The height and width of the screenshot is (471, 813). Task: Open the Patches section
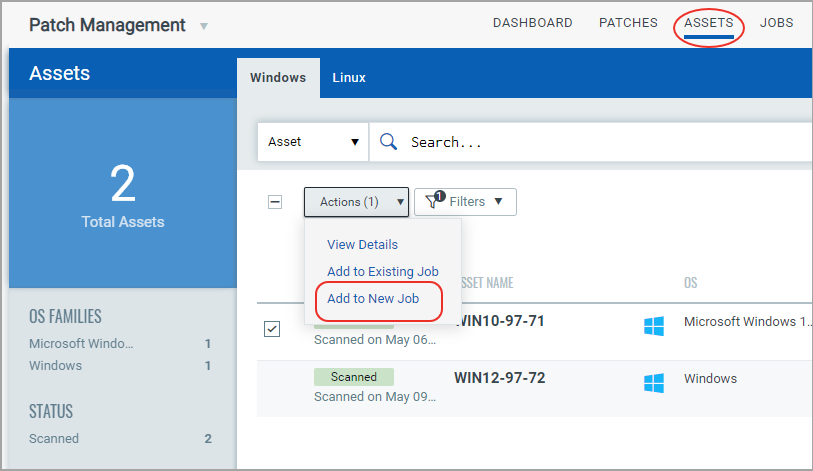point(628,23)
